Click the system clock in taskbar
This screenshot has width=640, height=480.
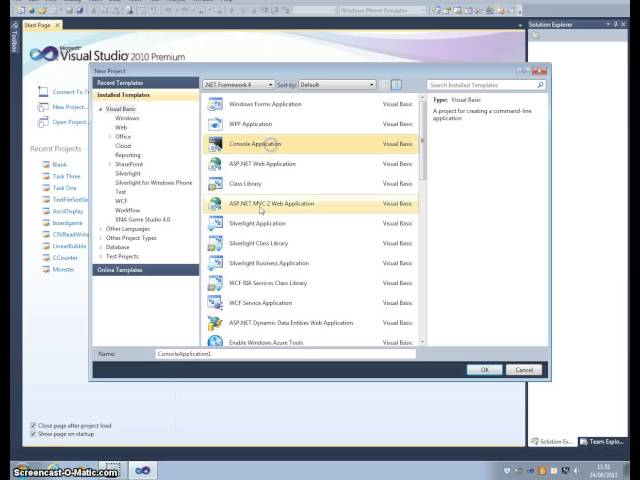click(x=604, y=471)
